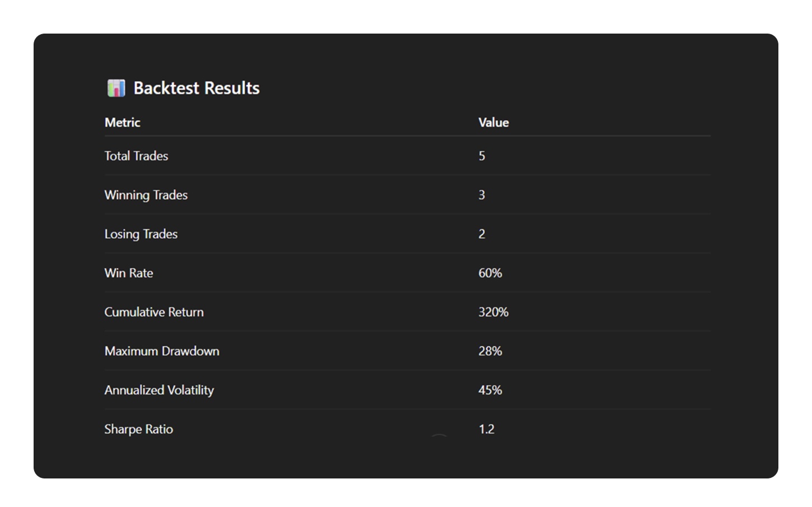Click the Win Rate metric label
812x507 pixels.
[x=129, y=273]
